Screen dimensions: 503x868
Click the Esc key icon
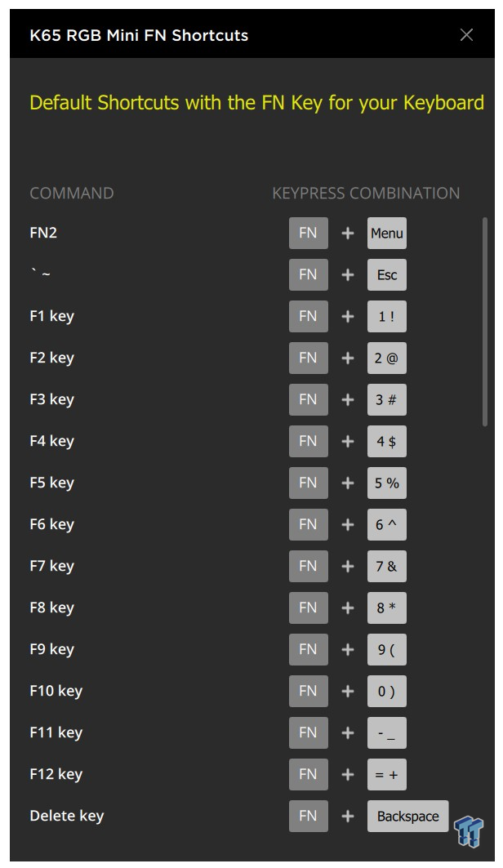coord(387,274)
